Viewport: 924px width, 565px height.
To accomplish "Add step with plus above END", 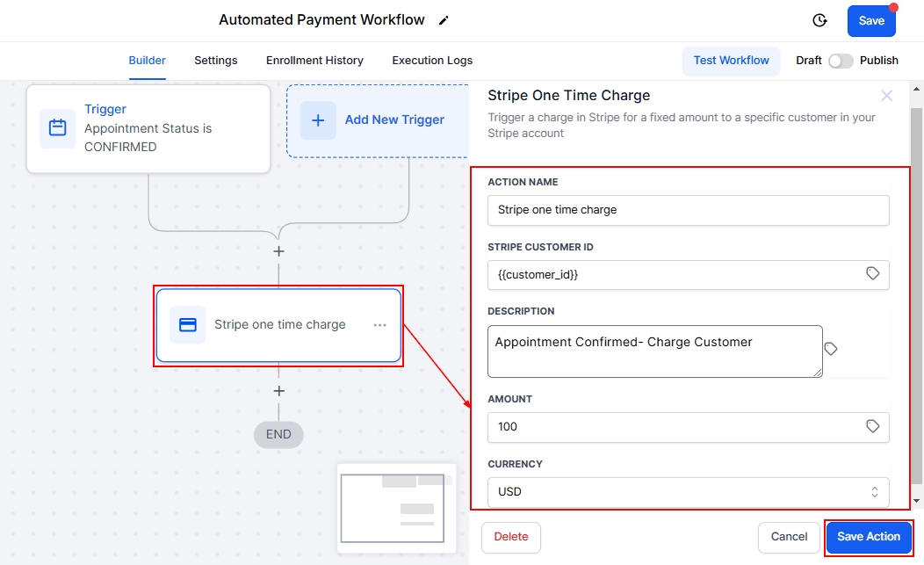I will click(x=278, y=391).
